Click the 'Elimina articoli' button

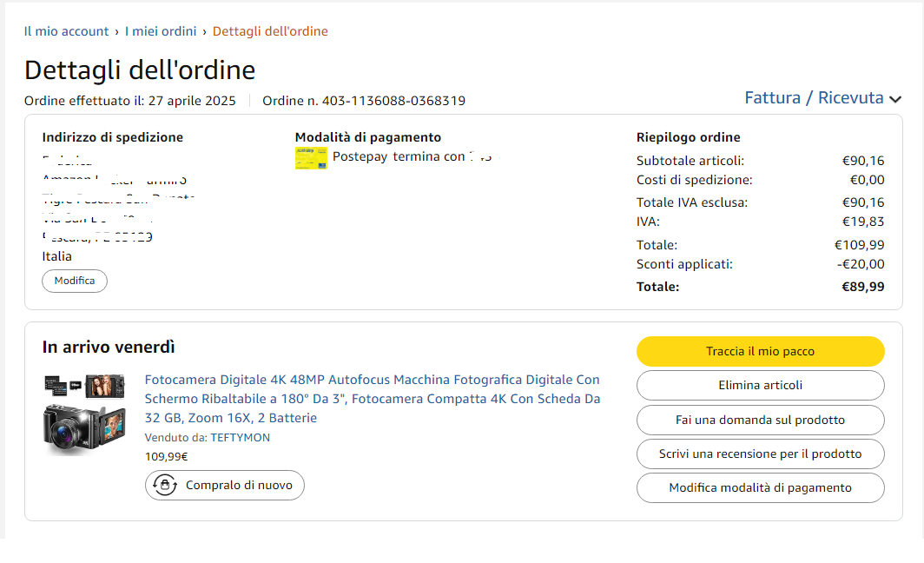pyautogui.click(x=760, y=386)
